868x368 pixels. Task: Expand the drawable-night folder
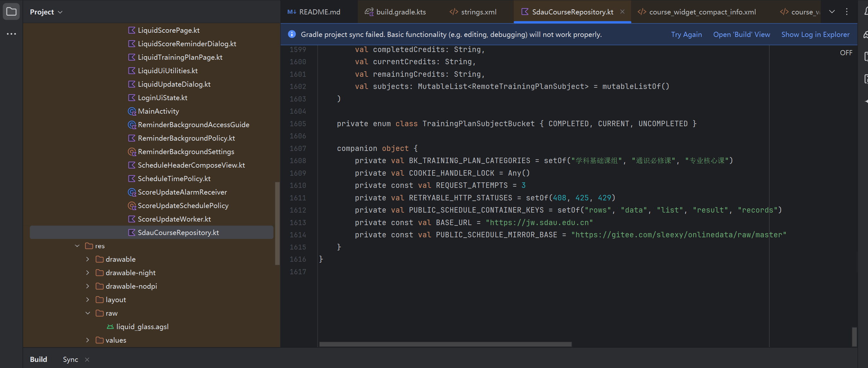pyautogui.click(x=88, y=273)
